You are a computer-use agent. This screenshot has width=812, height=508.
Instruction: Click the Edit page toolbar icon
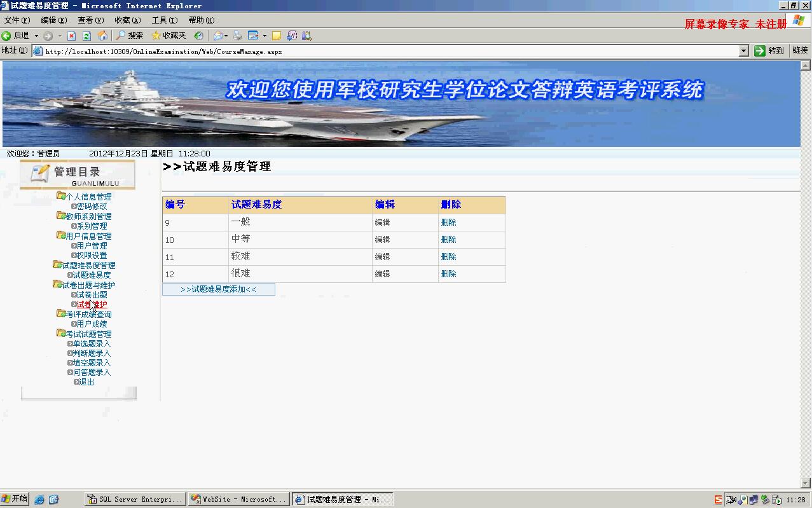[x=253, y=36]
